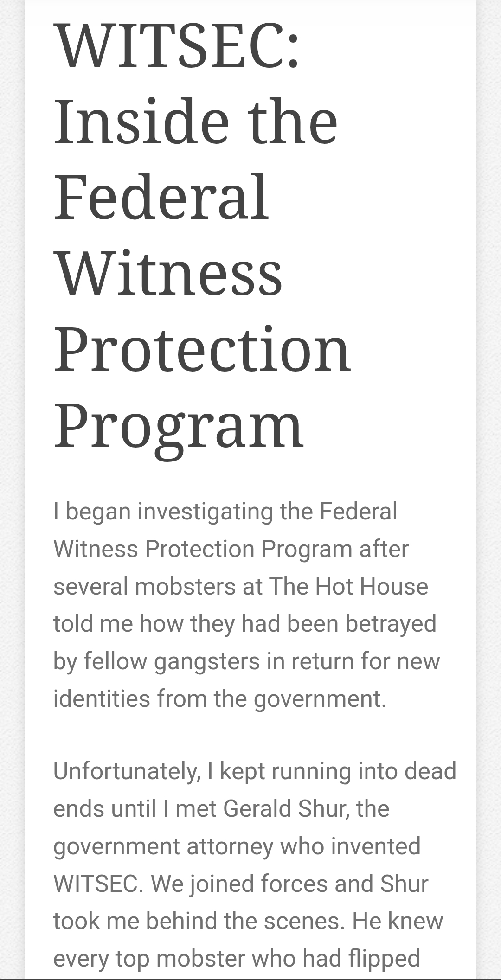Click "The Hot House" text

coord(348,586)
